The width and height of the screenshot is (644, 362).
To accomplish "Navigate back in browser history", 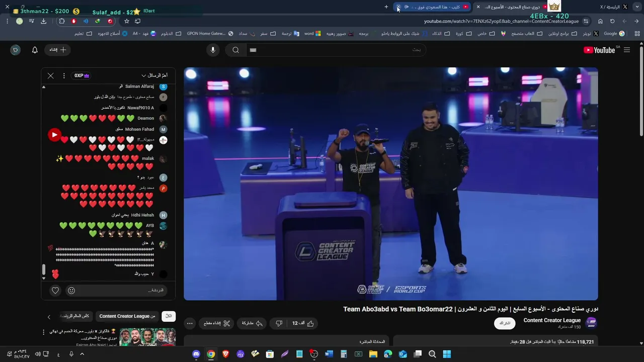I will point(636,21).
